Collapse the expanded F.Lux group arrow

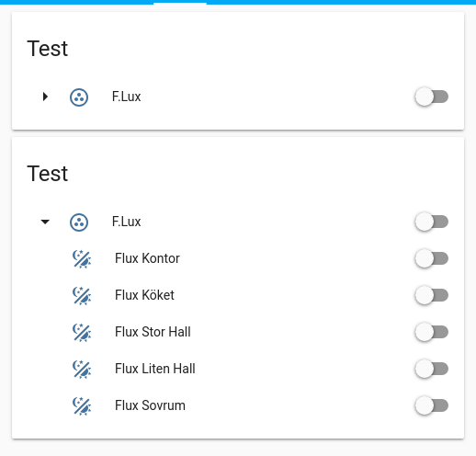click(45, 222)
